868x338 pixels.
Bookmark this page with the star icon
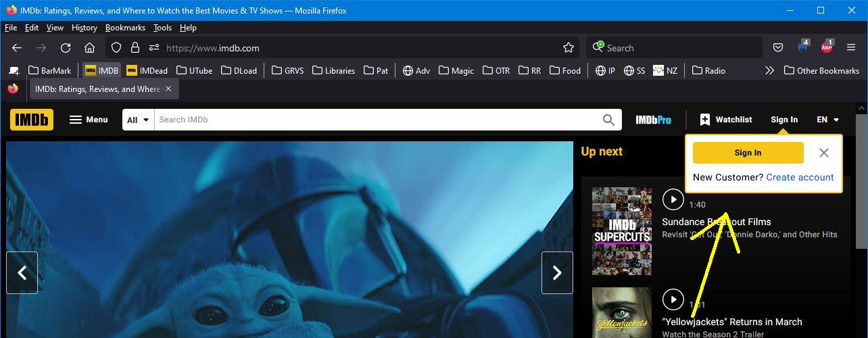(x=569, y=48)
